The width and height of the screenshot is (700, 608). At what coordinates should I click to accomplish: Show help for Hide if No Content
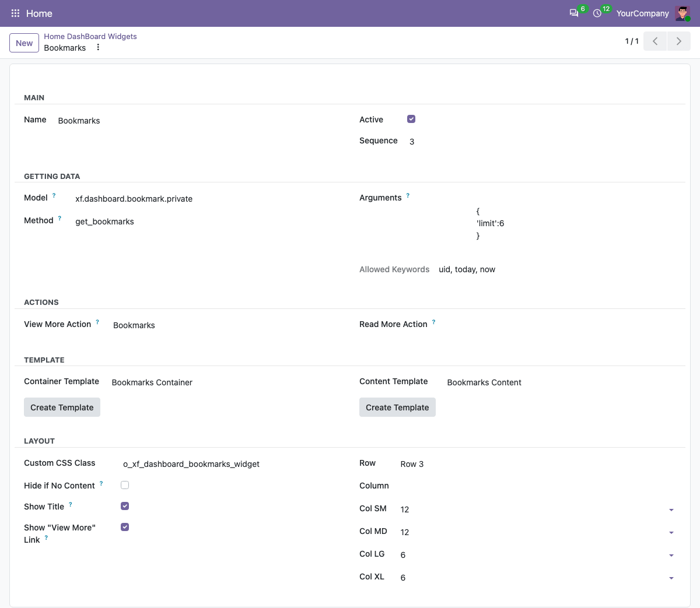101,484
